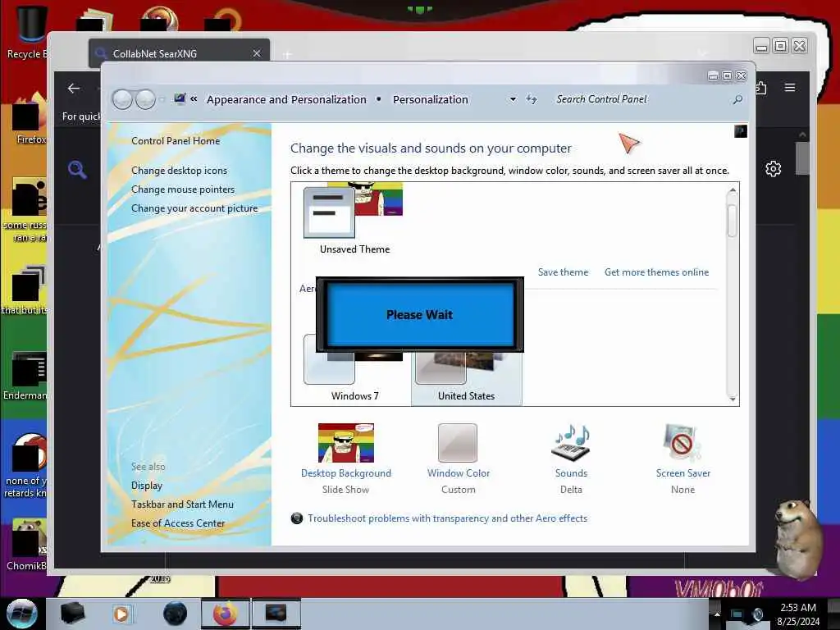Open the SearXNG settings gear
This screenshot has height=630, width=840.
tap(773, 169)
